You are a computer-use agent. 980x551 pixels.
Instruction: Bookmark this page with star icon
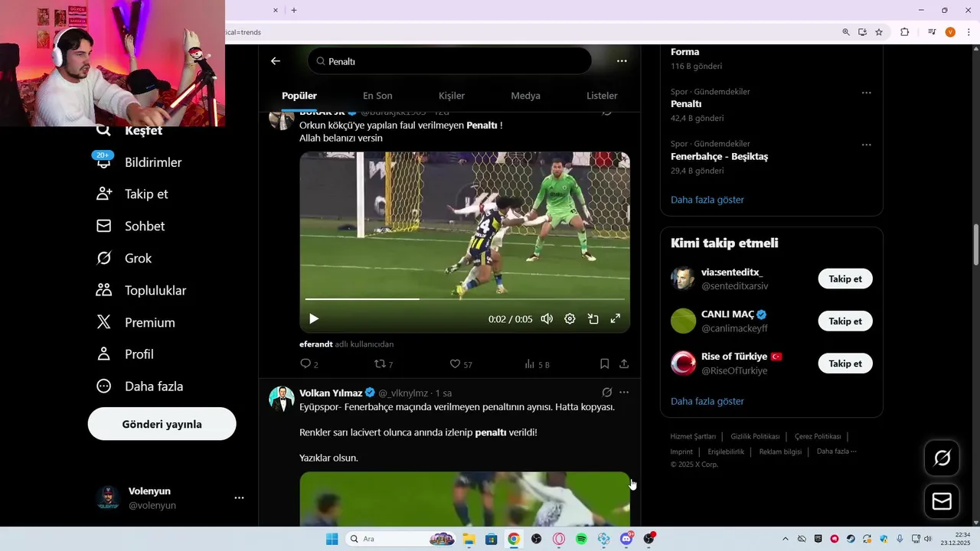click(879, 32)
